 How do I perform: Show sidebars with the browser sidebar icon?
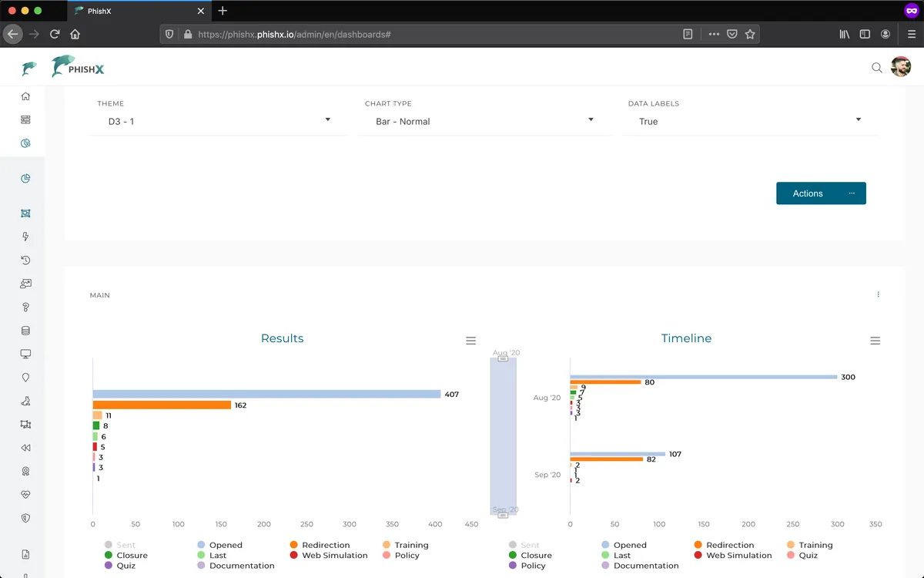[865, 34]
